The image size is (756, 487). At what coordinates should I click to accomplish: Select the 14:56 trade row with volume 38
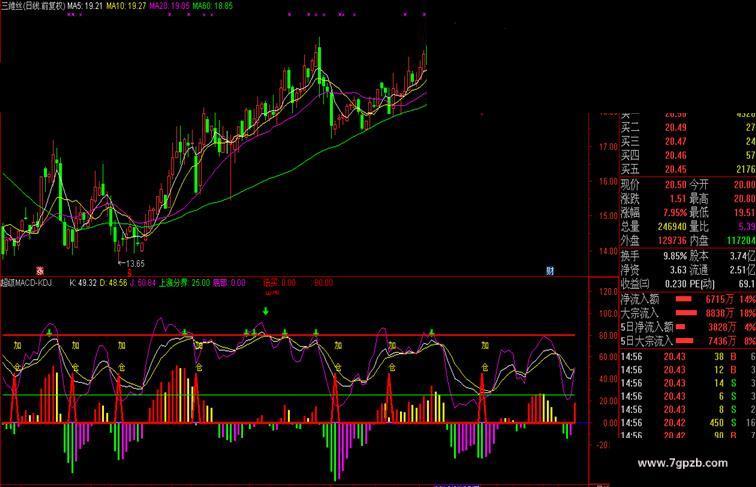click(688, 357)
